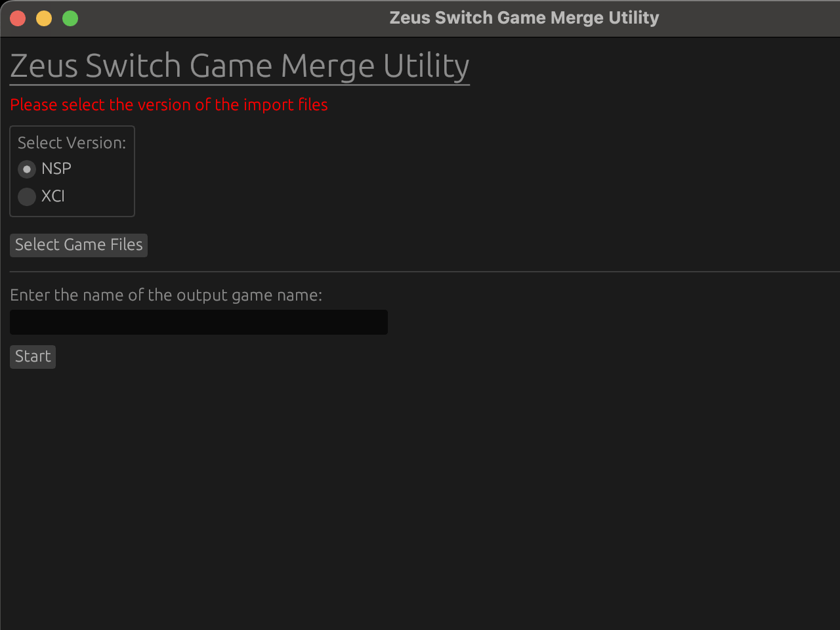Minimize the window with the yellow button
This screenshot has height=630, width=840.
point(43,18)
